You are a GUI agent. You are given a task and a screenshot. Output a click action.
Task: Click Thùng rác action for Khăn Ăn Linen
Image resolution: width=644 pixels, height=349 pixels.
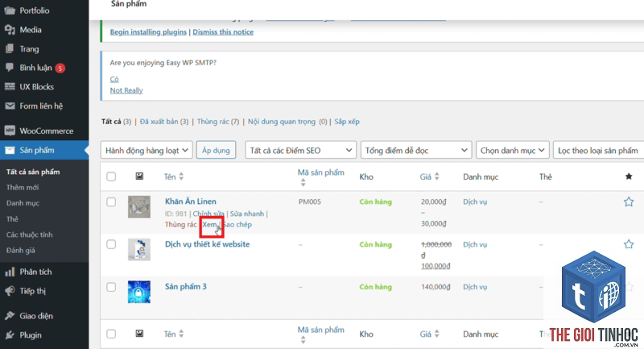(x=180, y=224)
